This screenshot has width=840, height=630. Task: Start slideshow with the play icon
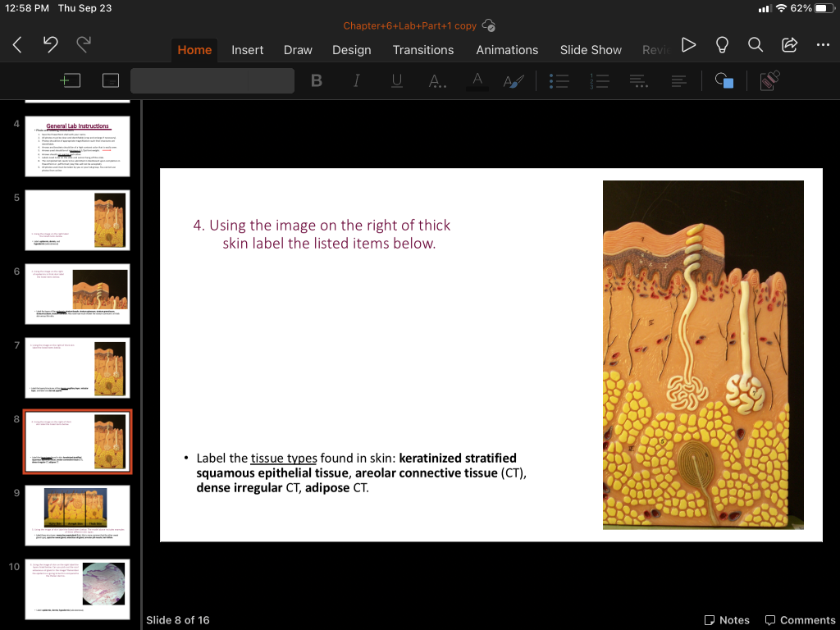coord(689,46)
